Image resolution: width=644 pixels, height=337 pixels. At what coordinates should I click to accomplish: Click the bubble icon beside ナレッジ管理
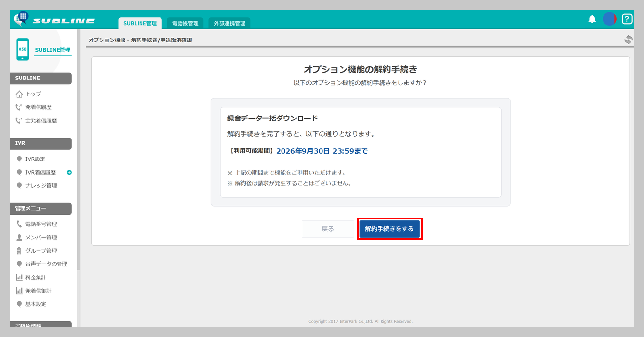(x=19, y=185)
